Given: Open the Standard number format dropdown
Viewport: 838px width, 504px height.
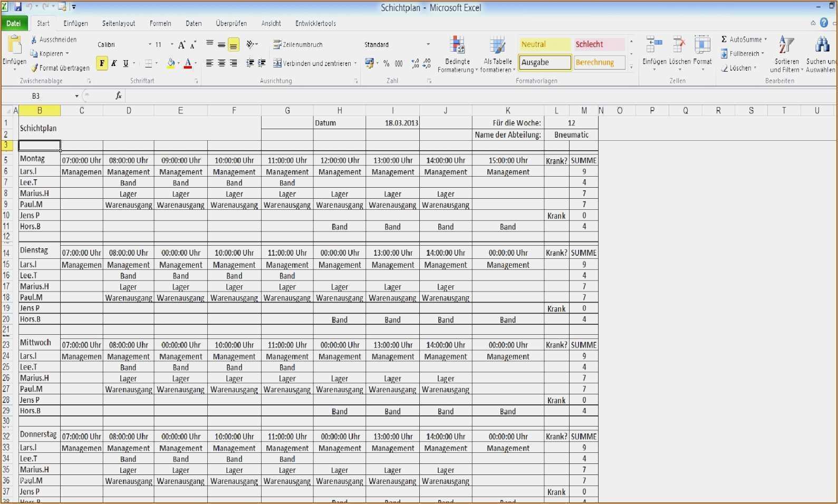Looking at the screenshot, I should pos(428,45).
